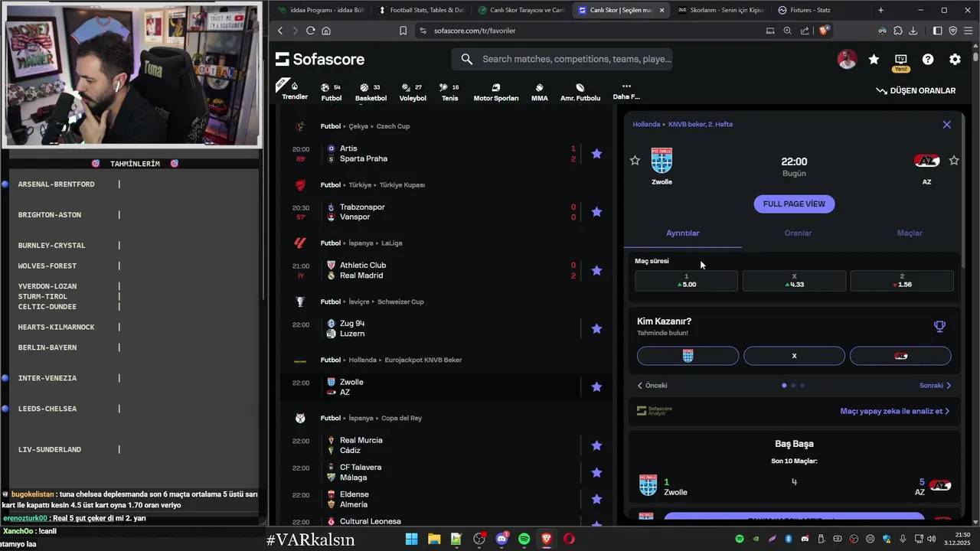
Task: Click the browser address bar URL
Action: point(475,31)
